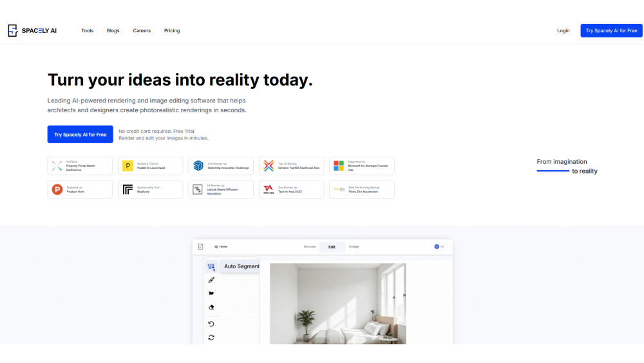Click 'Finno Efra Accelerator' text

tap(363, 191)
